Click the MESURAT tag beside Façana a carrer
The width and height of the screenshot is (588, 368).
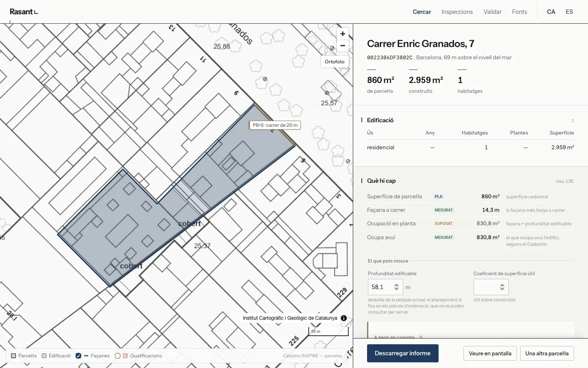[x=443, y=210]
